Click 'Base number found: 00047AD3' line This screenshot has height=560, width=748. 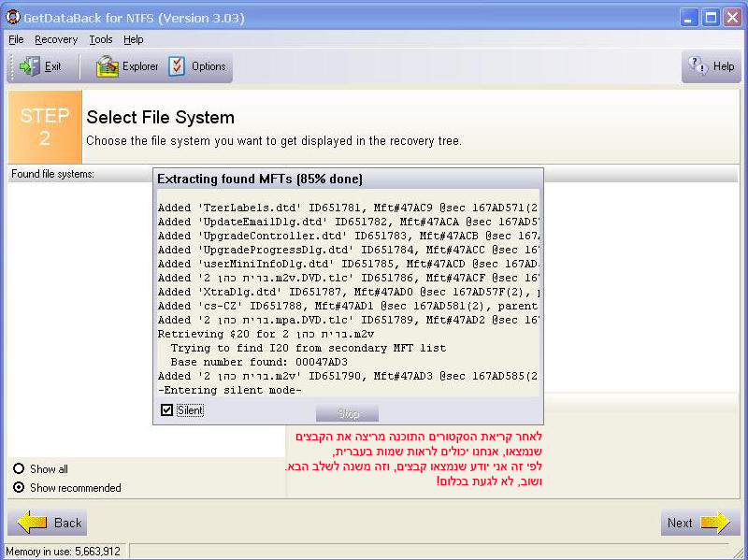point(259,362)
